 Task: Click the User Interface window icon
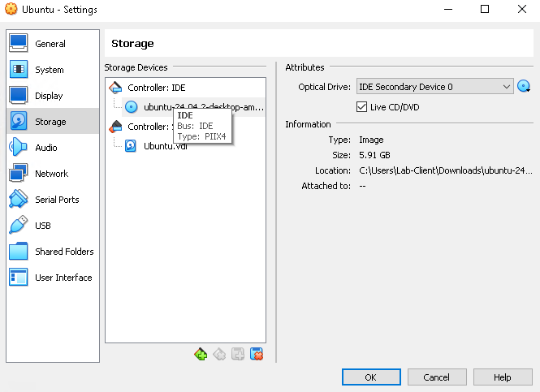(x=18, y=277)
